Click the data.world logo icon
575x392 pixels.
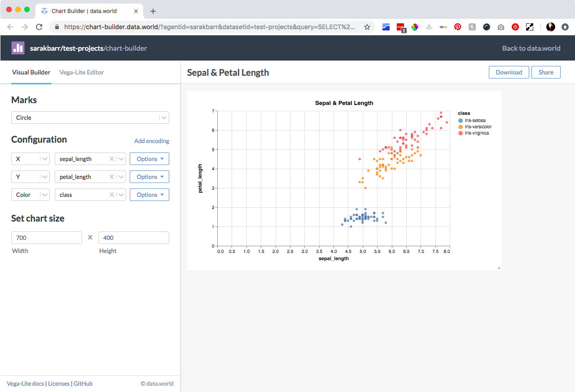point(18,48)
